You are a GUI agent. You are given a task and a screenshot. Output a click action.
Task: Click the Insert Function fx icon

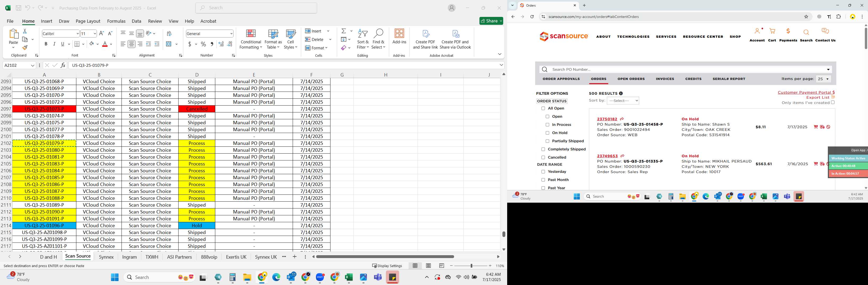(x=63, y=65)
